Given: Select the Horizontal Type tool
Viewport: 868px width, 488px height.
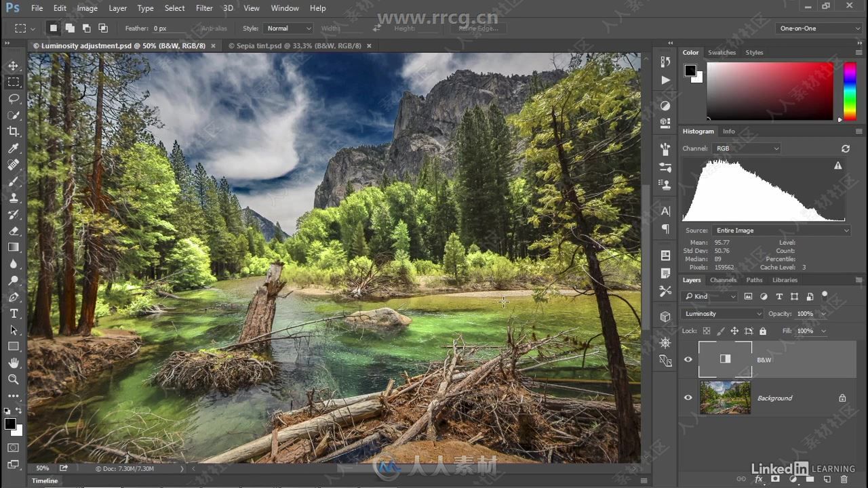Looking at the screenshot, I should [x=14, y=314].
